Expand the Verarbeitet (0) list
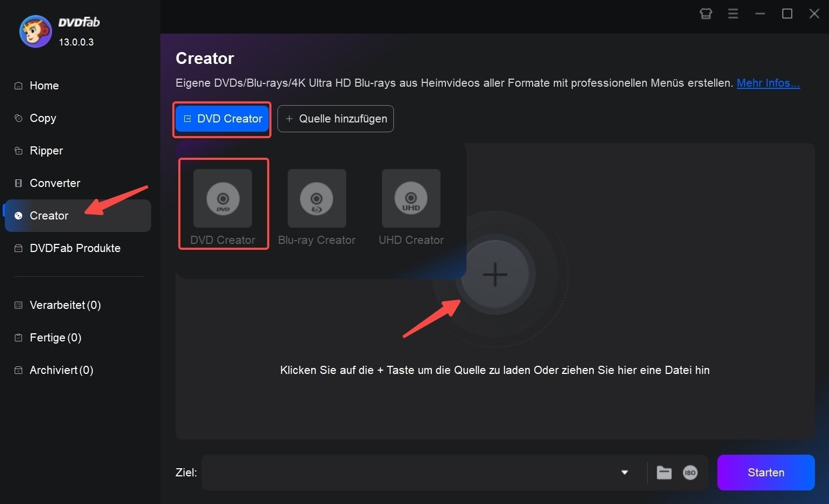Image resolution: width=829 pixels, height=504 pixels. pos(65,305)
